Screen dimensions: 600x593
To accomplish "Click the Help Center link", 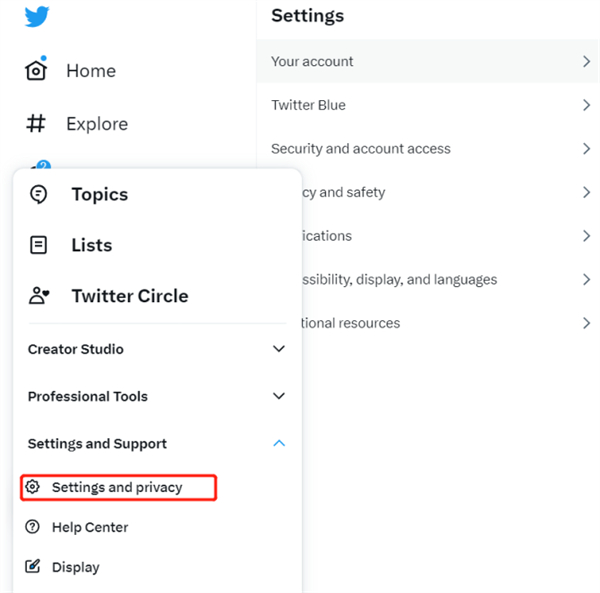I will click(x=90, y=527).
